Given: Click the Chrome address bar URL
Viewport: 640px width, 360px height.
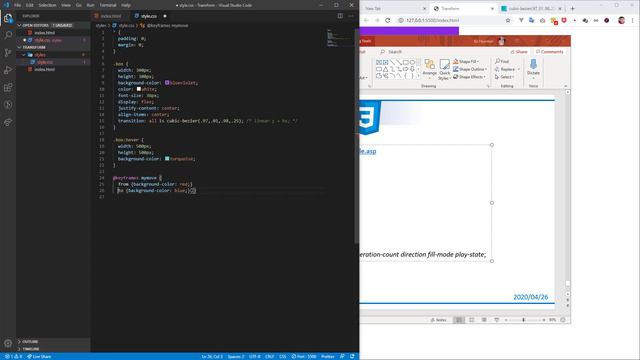Looking at the screenshot, I should click(432, 20).
